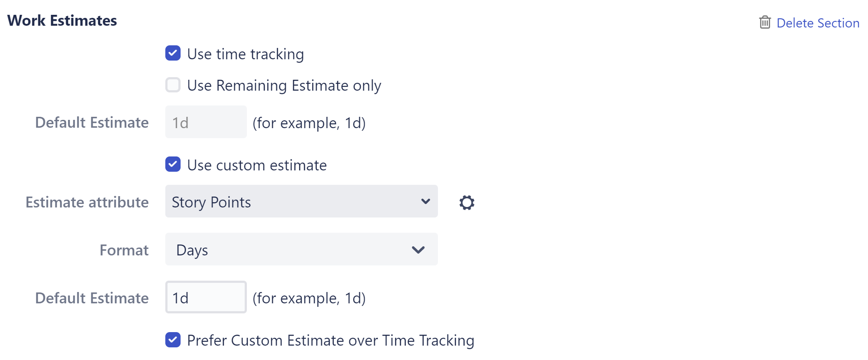Open the estimate attribute gear settings
Image resolution: width=868 pixels, height=360 pixels.
467,202
